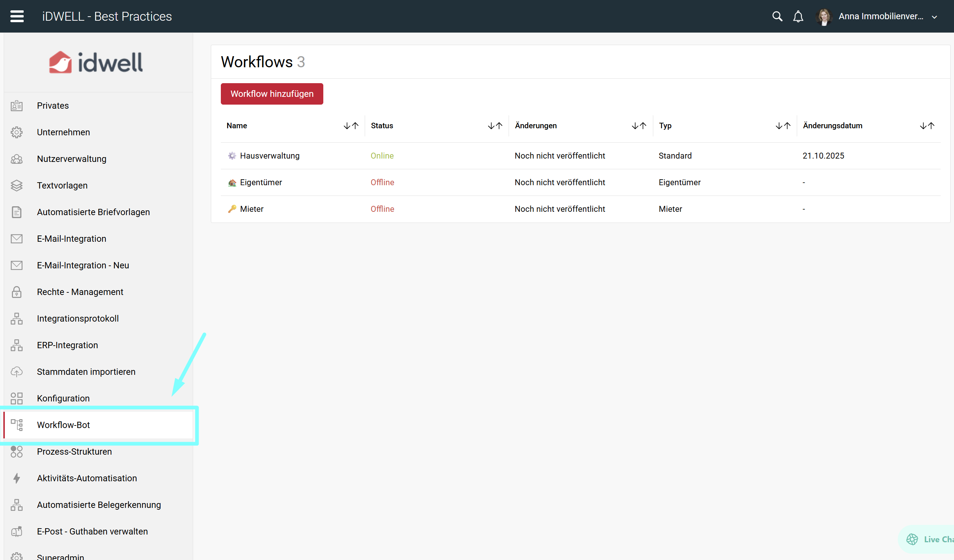Viewport: 954px width, 560px height.
Task: Sort by Änderungen column arrows
Action: click(638, 126)
